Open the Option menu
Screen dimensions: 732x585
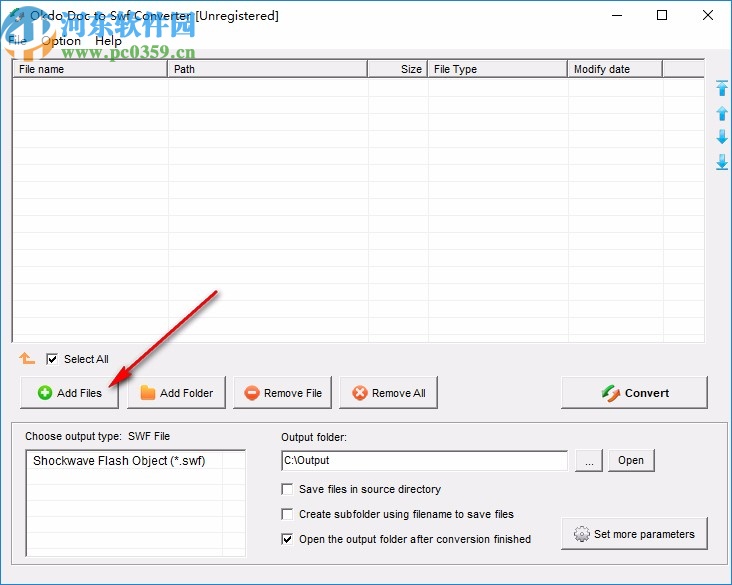tap(61, 41)
